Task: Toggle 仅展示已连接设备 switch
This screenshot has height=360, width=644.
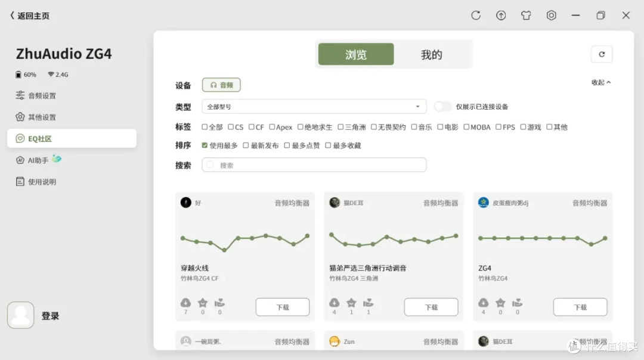Action: click(442, 107)
